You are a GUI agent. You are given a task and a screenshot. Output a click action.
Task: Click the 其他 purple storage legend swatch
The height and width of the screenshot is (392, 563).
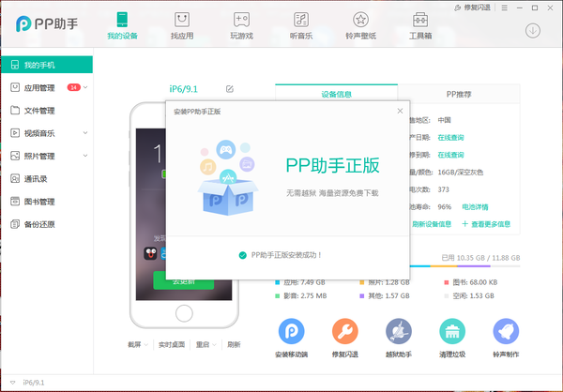point(362,296)
